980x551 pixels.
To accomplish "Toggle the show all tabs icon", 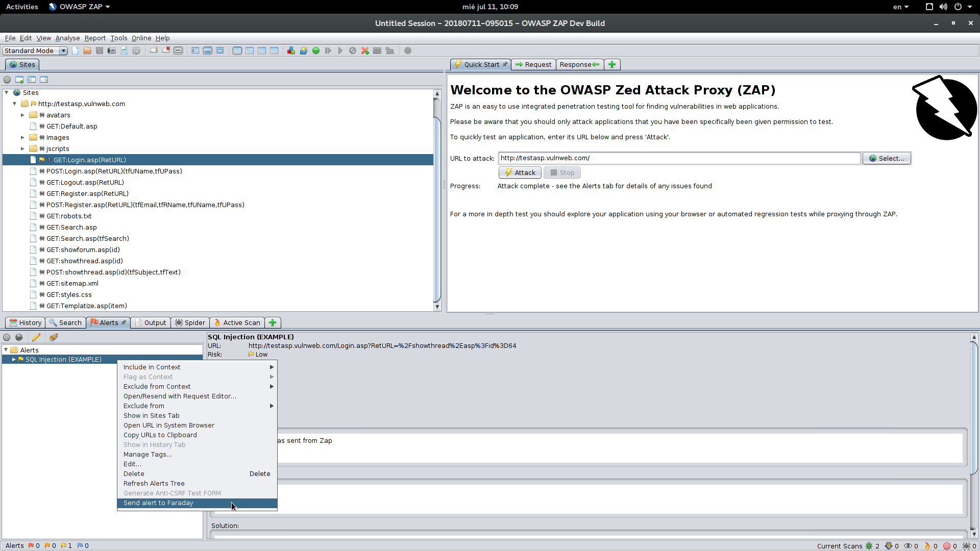I will point(154,51).
